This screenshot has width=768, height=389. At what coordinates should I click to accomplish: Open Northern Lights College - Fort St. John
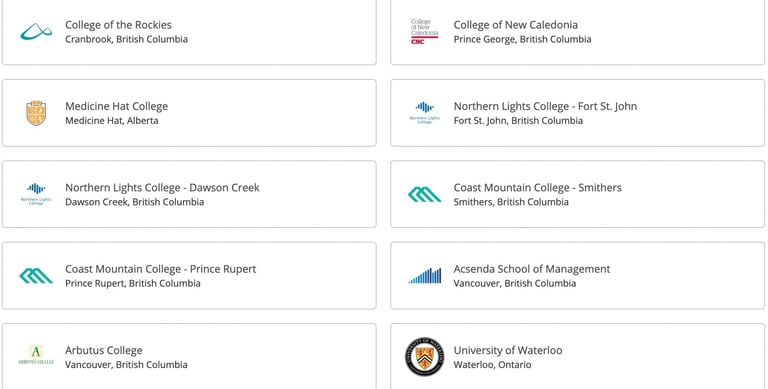[545, 106]
